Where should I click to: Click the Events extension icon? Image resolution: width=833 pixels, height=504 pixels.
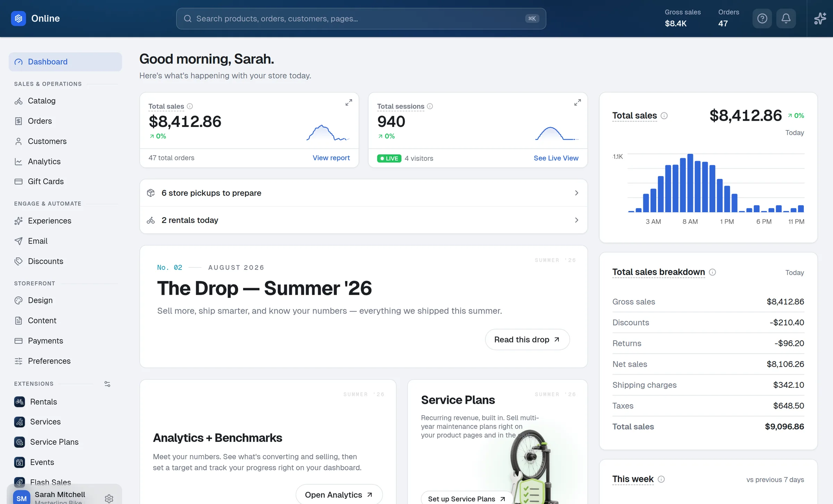(x=19, y=462)
